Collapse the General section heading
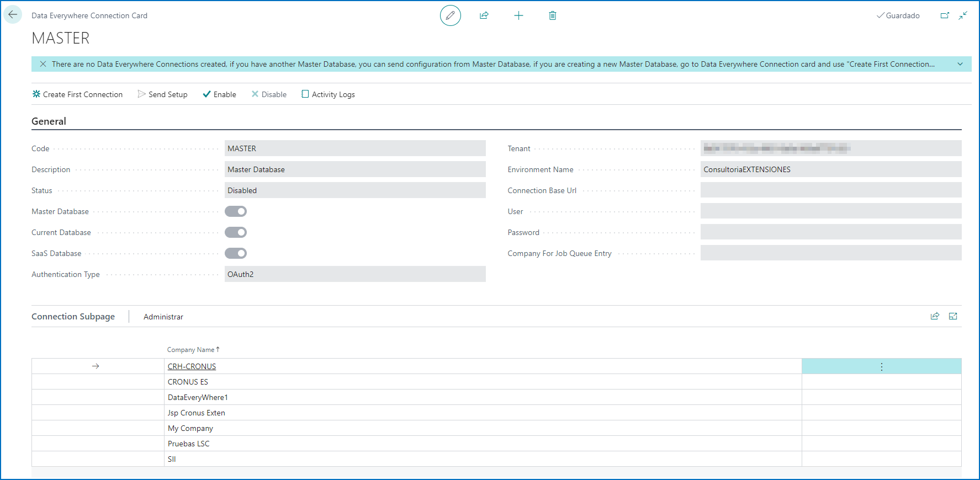The height and width of the screenshot is (480, 980). click(49, 121)
